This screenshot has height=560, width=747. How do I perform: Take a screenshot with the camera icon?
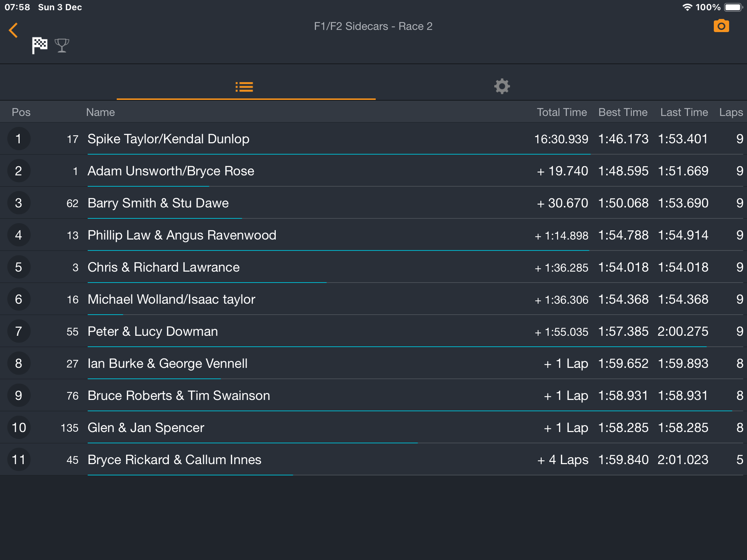point(721,26)
